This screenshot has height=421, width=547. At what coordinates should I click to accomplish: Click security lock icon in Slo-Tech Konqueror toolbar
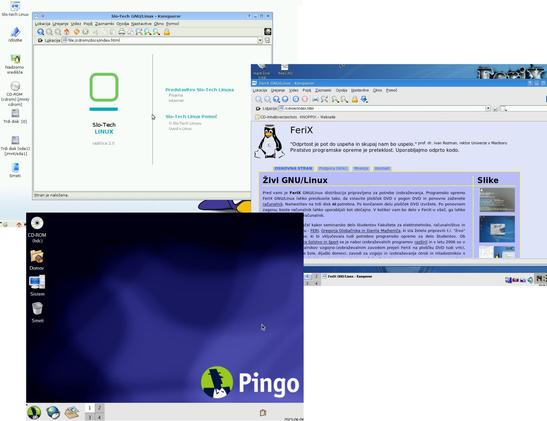click(x=167, y=32)
